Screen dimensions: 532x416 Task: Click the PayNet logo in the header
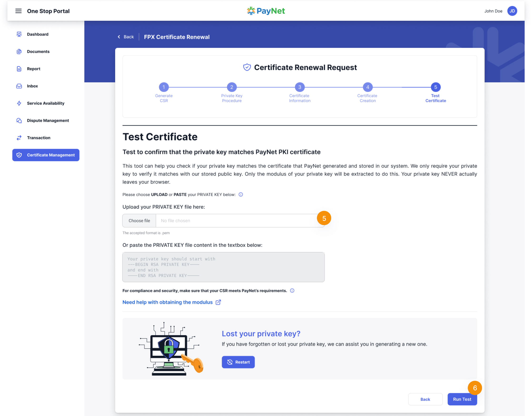(266, 11)
